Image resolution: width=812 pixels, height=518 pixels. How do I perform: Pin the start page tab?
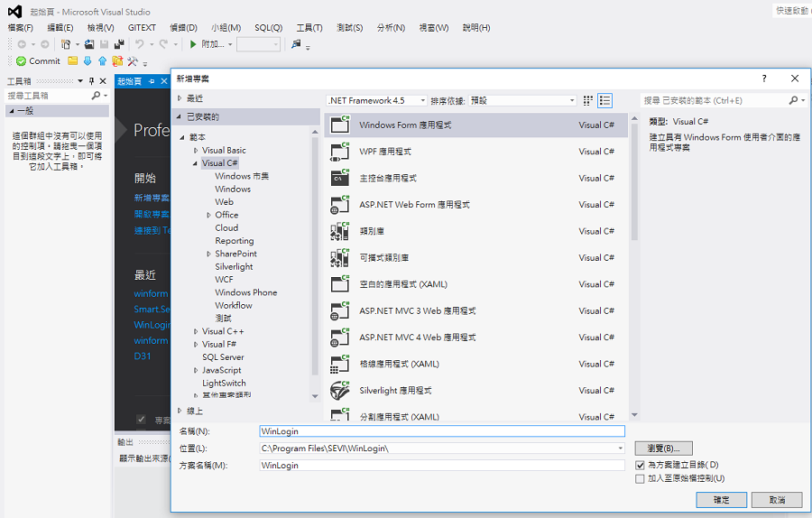152,81
